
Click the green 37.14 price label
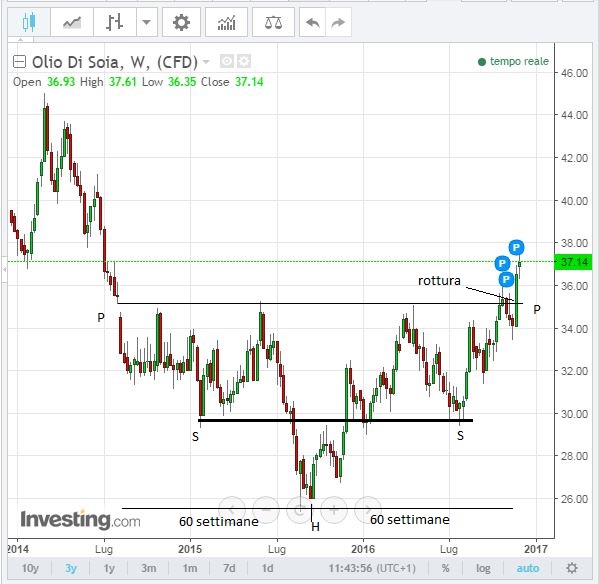point(573,262)
